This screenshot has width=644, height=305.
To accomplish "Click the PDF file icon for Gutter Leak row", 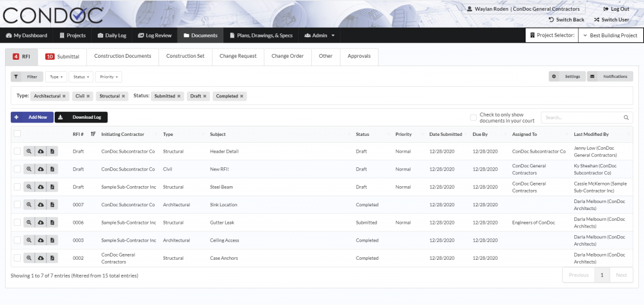I will point(52,223).
